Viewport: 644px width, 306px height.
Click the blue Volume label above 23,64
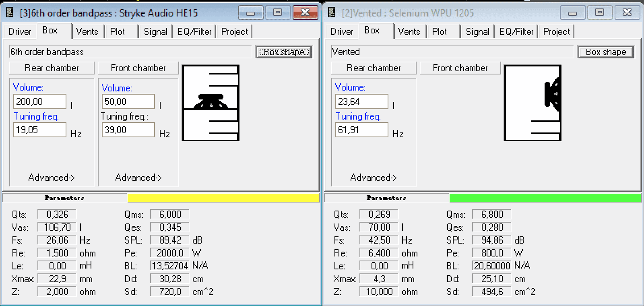point(350,87)
